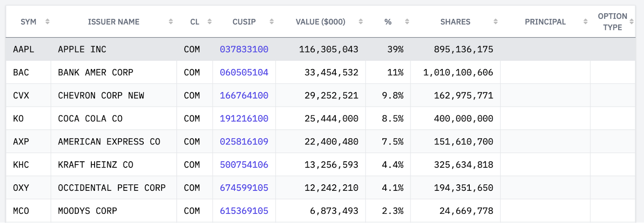Click value 116,305,043 in Apple row
The height and width of the screenshot is (223, 644).
coord(328,49)
